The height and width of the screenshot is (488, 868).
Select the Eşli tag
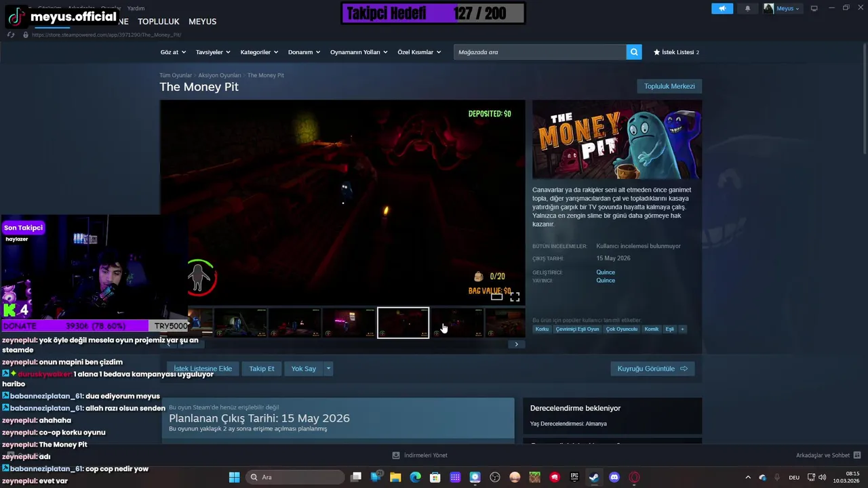click(669, 329)
